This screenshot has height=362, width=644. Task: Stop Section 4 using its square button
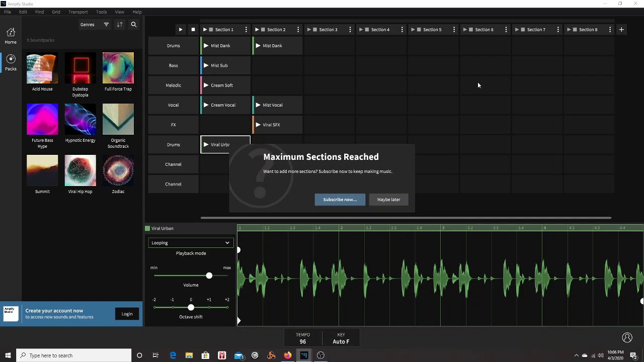[367, 30]
